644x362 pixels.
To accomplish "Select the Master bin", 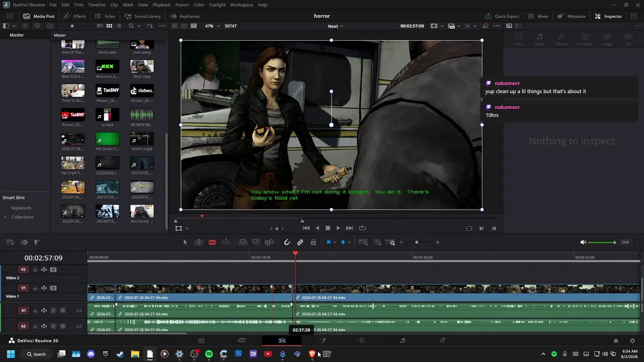I will pos(17,35).
